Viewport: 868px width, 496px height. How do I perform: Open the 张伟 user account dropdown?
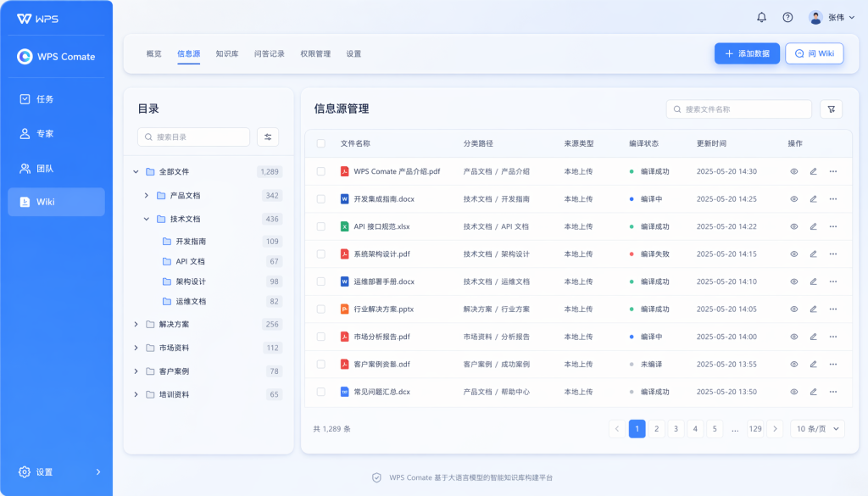click(x=832, y=17)
